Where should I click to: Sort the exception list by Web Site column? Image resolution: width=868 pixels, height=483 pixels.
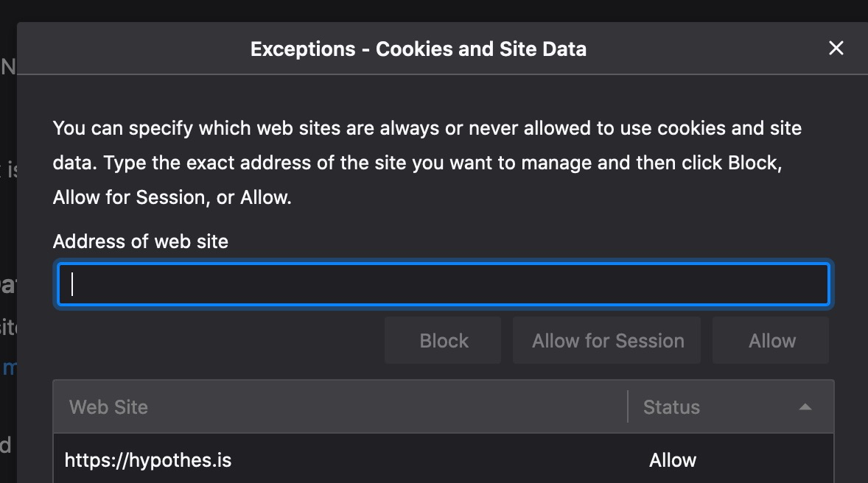[108, 406]
